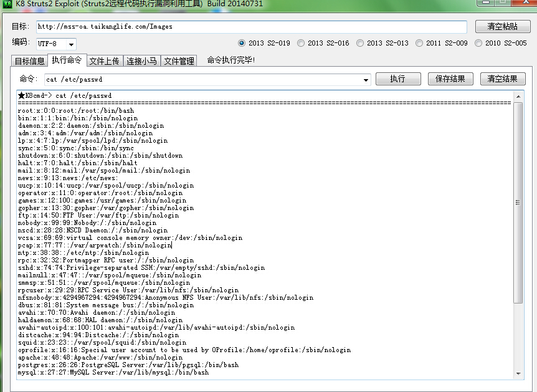Viewport: 537px width, 392px height.
Task: Click the 清空结果 button
Action: pyautogui.click(x=503, y=79)
